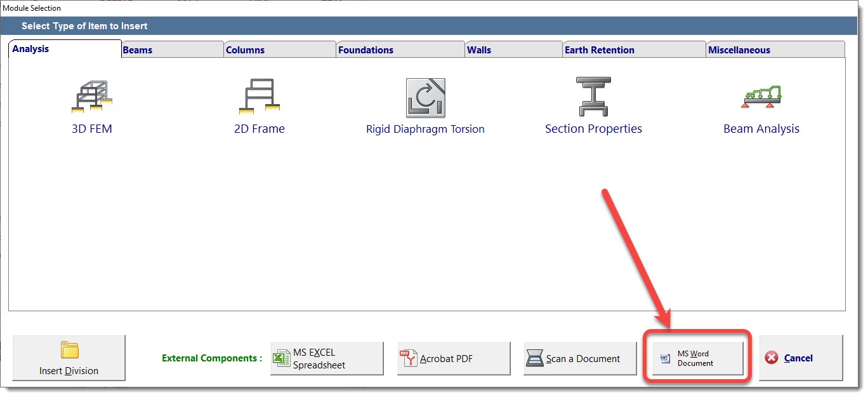868x397 pixels.
Task: Open the Section Properties icon
Action: 593,97
